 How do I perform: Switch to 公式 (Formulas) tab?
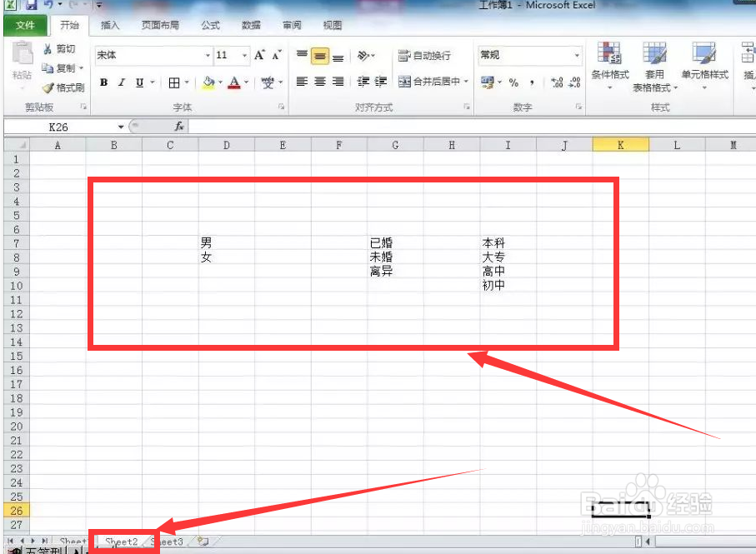coord(210,25)
